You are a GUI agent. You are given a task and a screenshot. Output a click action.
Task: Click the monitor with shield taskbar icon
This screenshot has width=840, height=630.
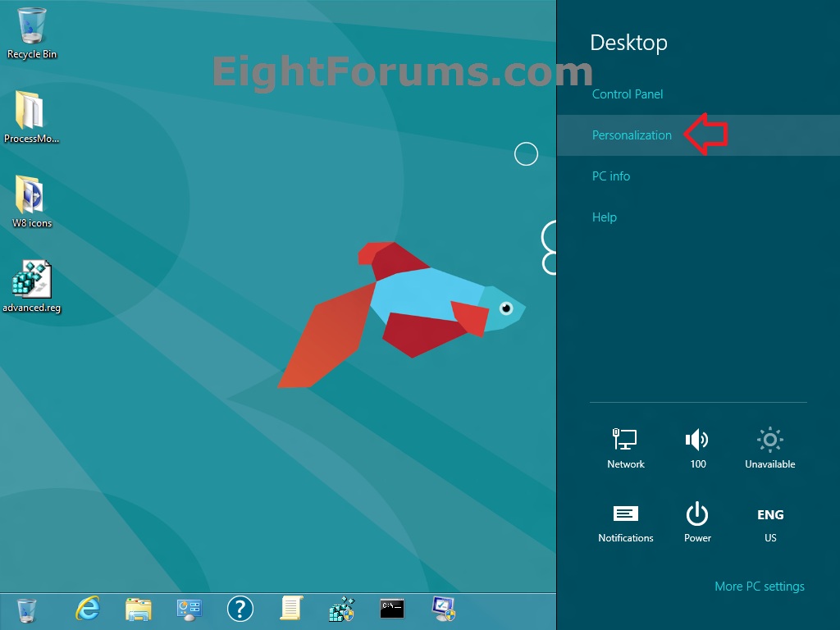444,609
